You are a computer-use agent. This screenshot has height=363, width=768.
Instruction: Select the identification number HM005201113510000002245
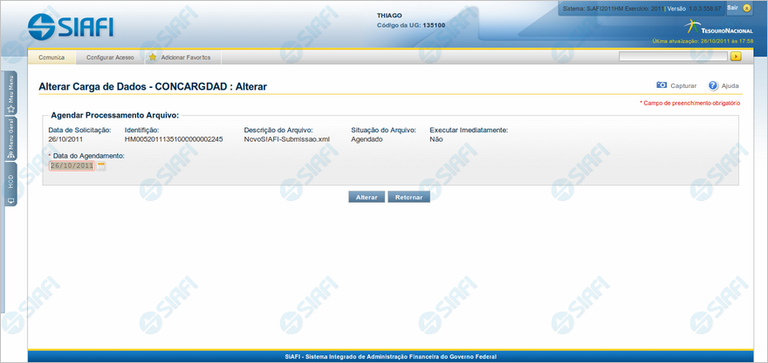[x=174, y=140]
